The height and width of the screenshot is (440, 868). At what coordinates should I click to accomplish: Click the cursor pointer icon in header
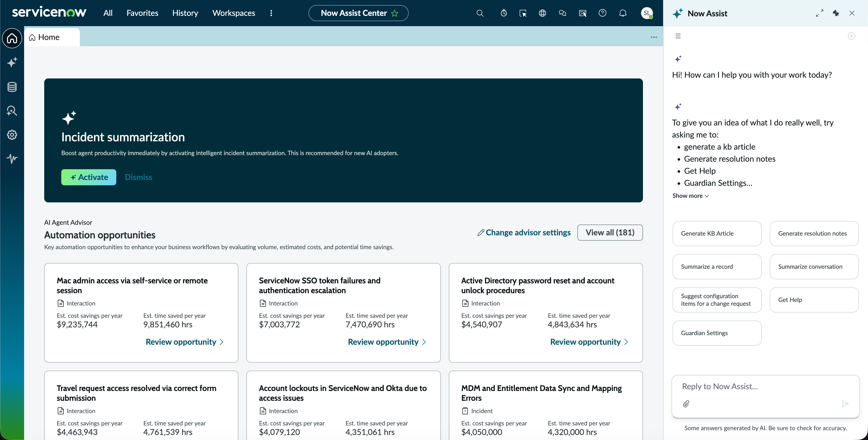pos(523,13)
